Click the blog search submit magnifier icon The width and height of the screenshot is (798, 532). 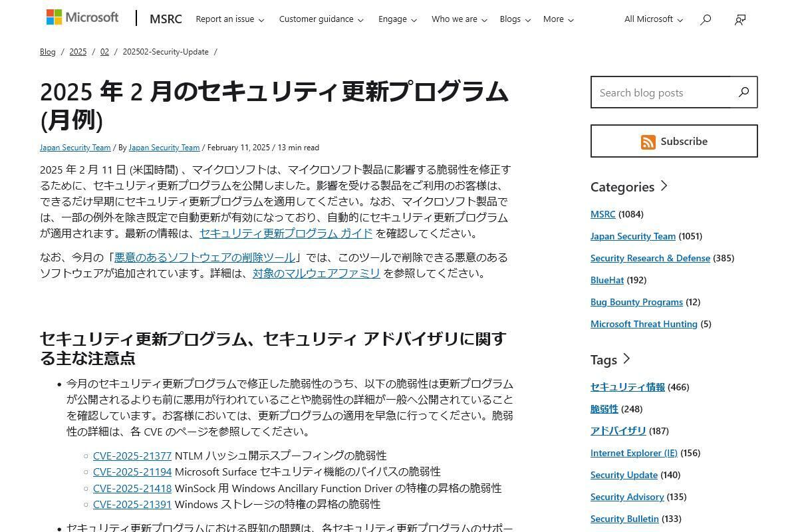coord(743,92)
